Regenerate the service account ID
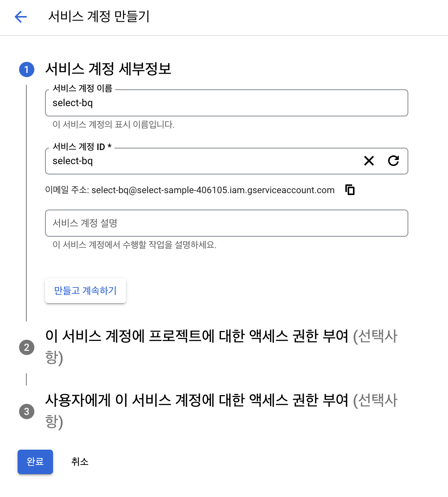The image size is (448, 497). (x=393, y=161)
